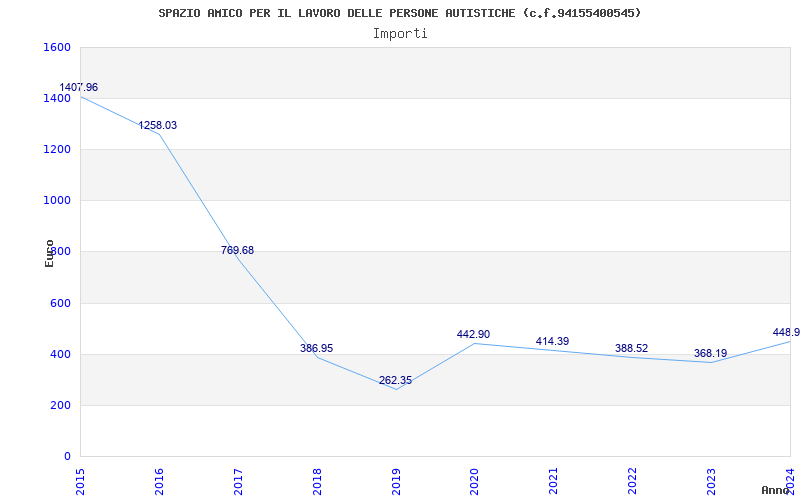Screen dimensions: 800x500
Task: Click the 0 y-axis tick label
Action: [x=67, y=457]
